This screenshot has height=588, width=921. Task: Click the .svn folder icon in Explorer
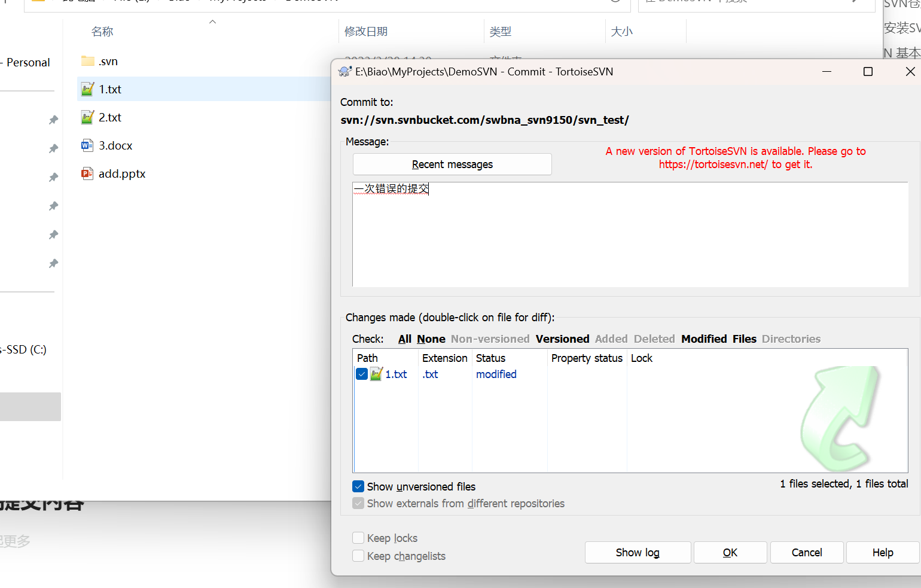click(x=88, y=61)
